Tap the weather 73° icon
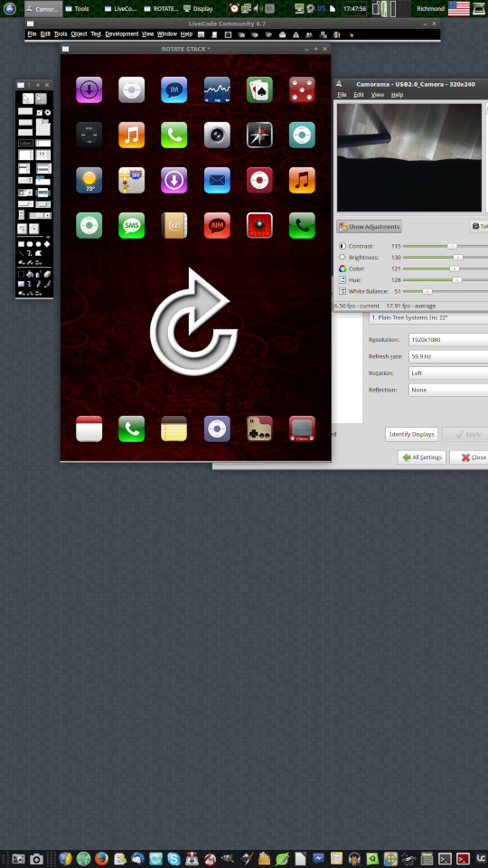The image size is (488, 868). click(89, 181)
